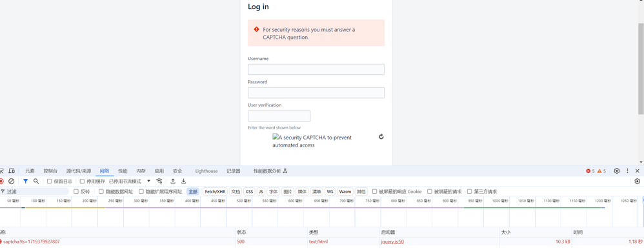Enable the 停用缓存 checkbox
Image resolution: width=644 pixels, height=248 pixels.
click(82, 181)
